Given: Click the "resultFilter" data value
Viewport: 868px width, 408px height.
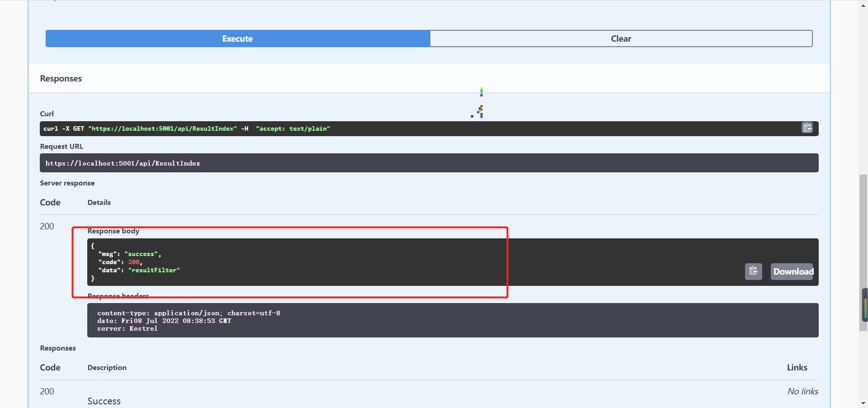Looking at the screenshot, I should 154,270.
